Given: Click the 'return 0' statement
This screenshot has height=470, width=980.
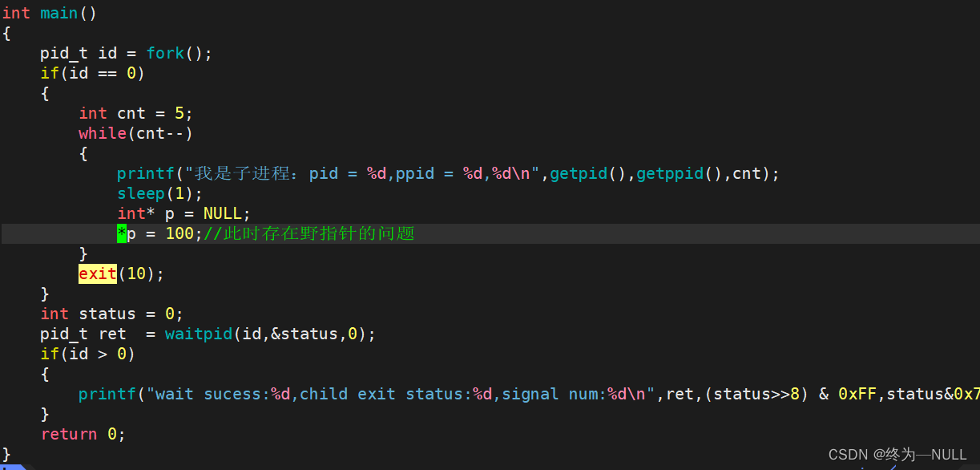Looking at the screenshot, I should [x=83, y=434].
